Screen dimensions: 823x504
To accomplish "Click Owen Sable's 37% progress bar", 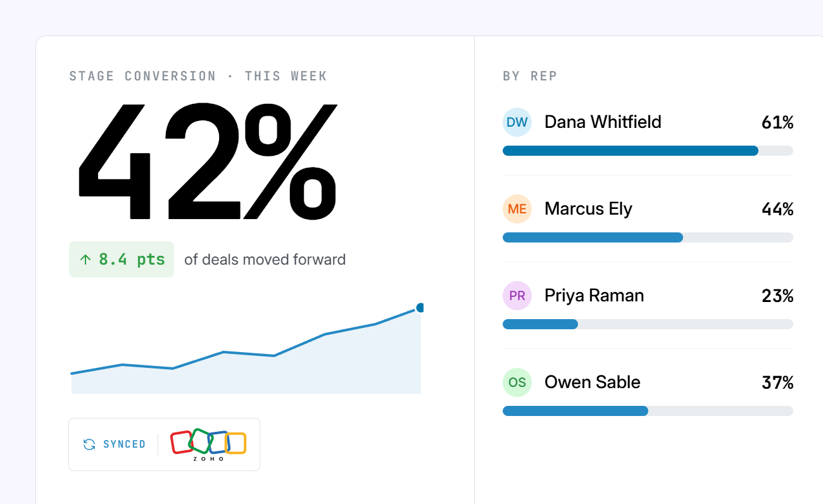I will (x=648, y=411).
